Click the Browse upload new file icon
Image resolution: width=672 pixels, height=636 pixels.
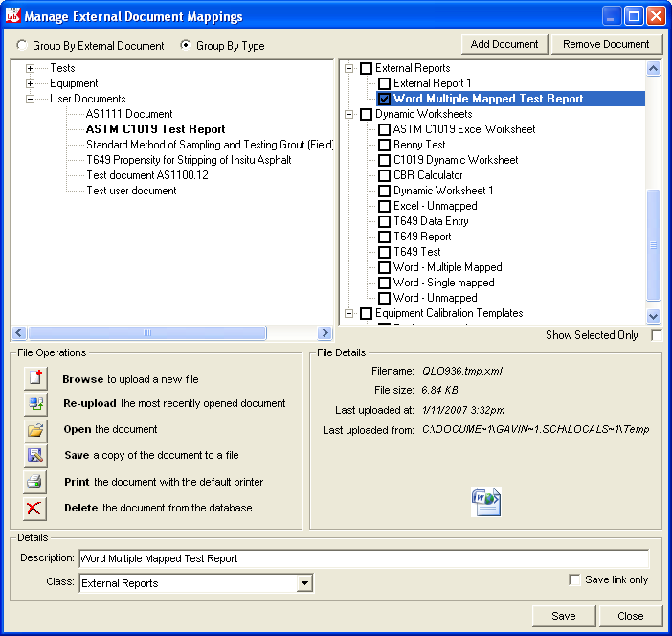34,378
